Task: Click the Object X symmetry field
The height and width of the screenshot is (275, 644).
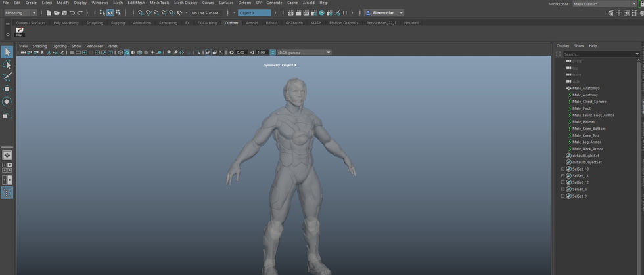Action: pos(254,12)
